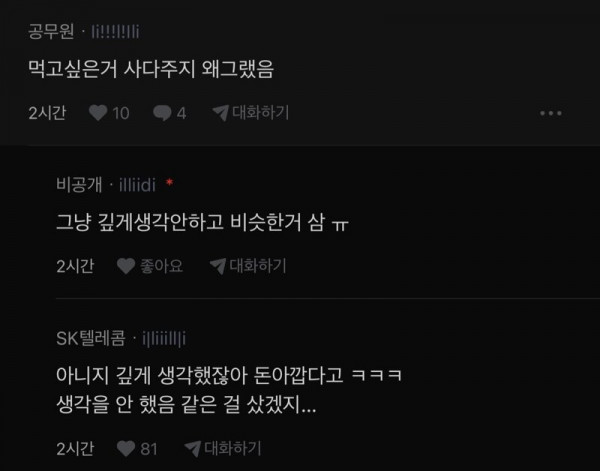Open three-dot more options menu
Viewport: 600px width, 471px height.
point(551,113)
